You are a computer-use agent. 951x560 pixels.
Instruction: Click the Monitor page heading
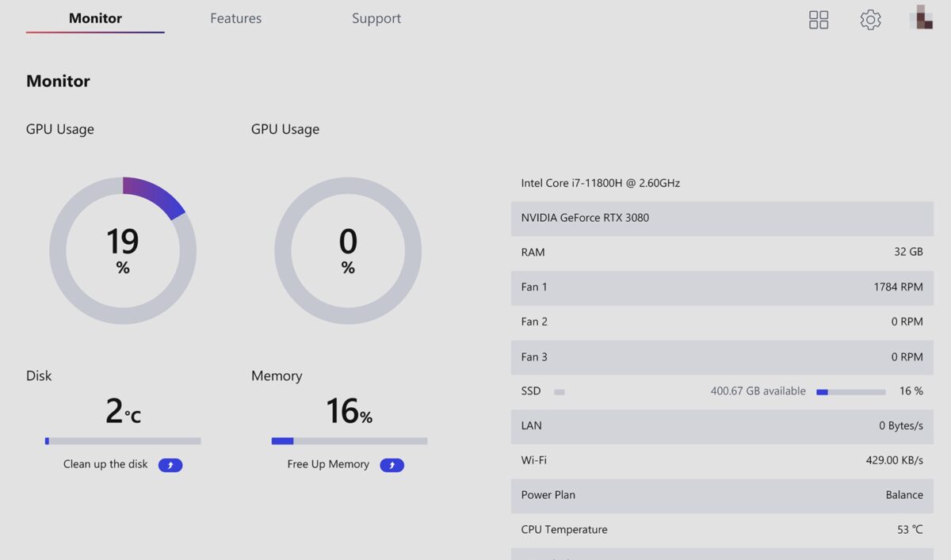click(x=58, y=81)
